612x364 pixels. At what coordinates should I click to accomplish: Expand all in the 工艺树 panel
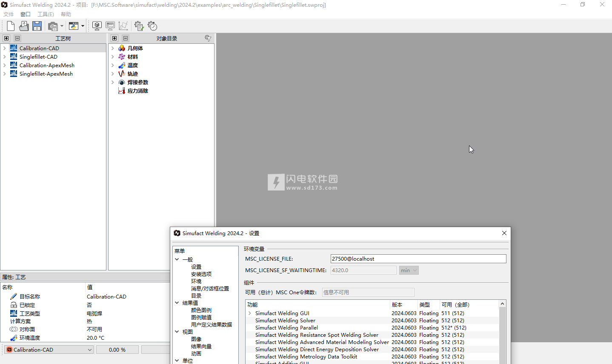pyautogui.click(x=6, y=38)
